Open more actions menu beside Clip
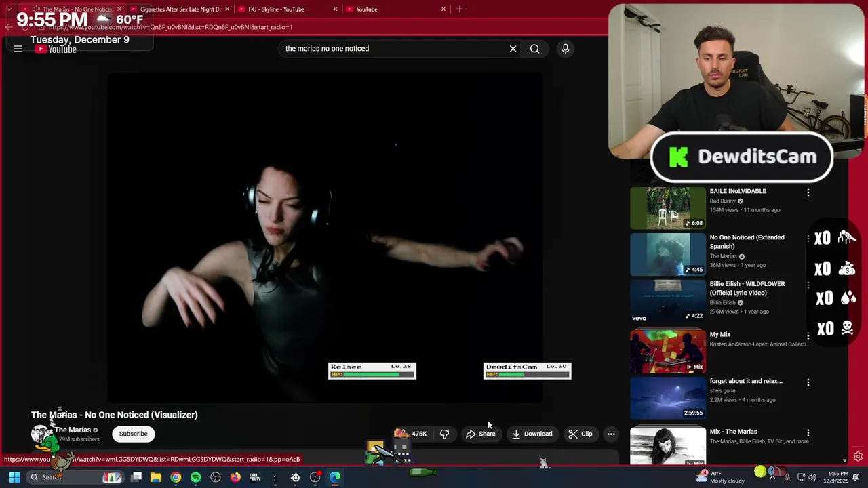Screen dimensions: 868x488 [x=611, y=434]
